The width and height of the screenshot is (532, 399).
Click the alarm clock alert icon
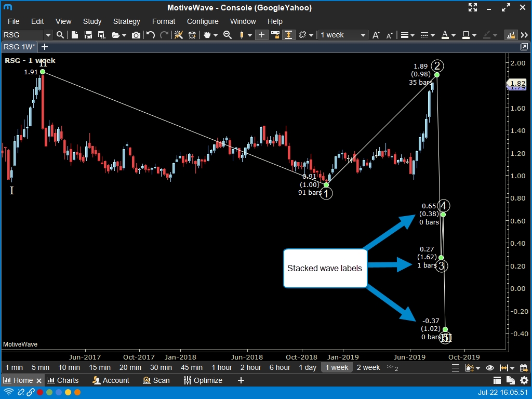coord(192,35)
